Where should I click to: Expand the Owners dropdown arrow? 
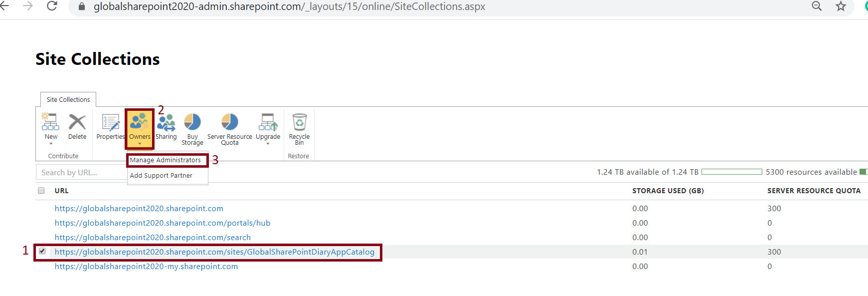click(140, 144)
